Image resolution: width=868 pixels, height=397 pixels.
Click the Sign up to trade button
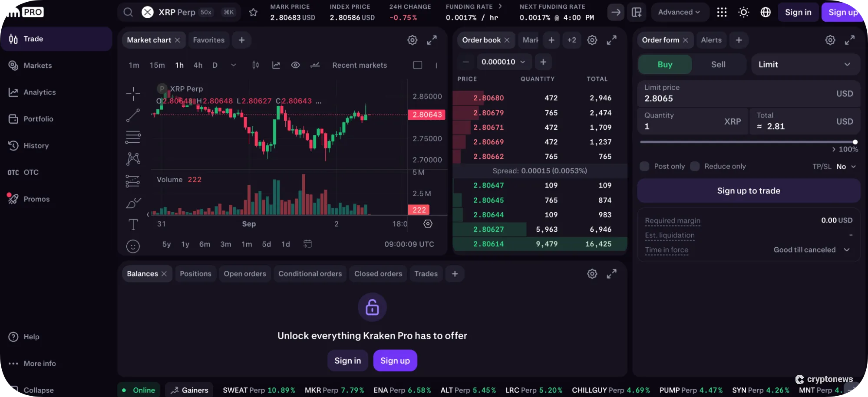click(748, 190)
